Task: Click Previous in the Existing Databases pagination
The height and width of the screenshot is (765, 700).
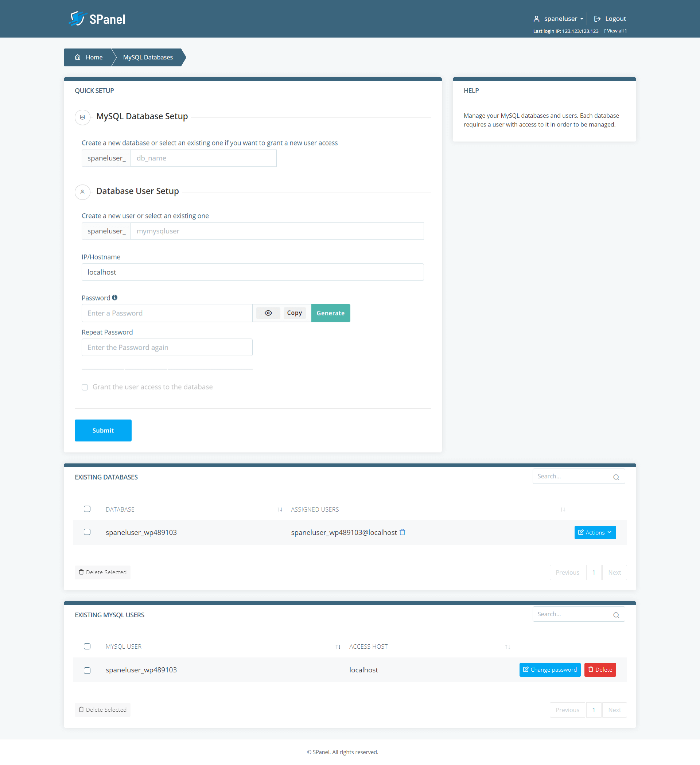Action: point(567,572)
